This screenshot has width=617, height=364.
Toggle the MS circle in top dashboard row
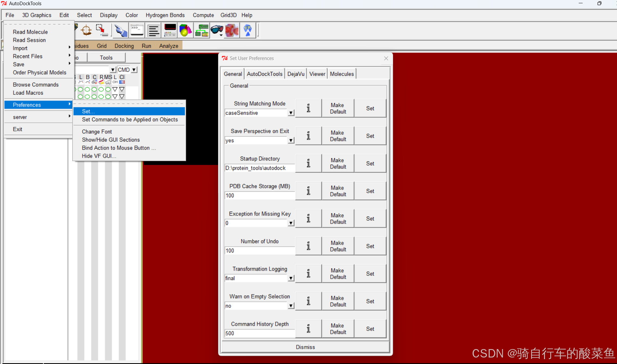(108, 89)
